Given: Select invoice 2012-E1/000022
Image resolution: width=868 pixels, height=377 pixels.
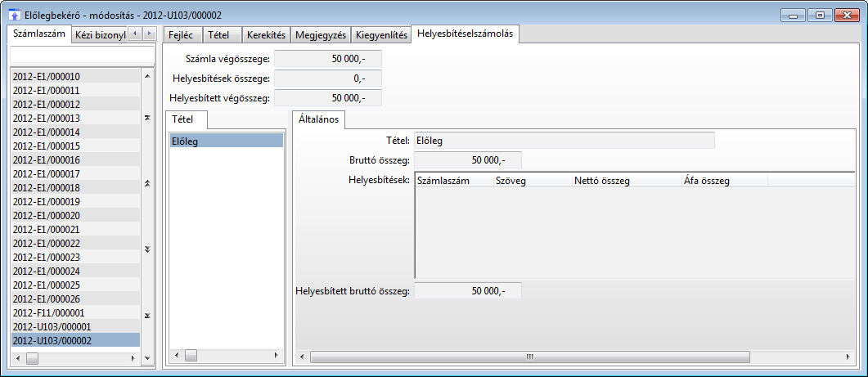Looking at the screenshot, I should tap(75, 243).
